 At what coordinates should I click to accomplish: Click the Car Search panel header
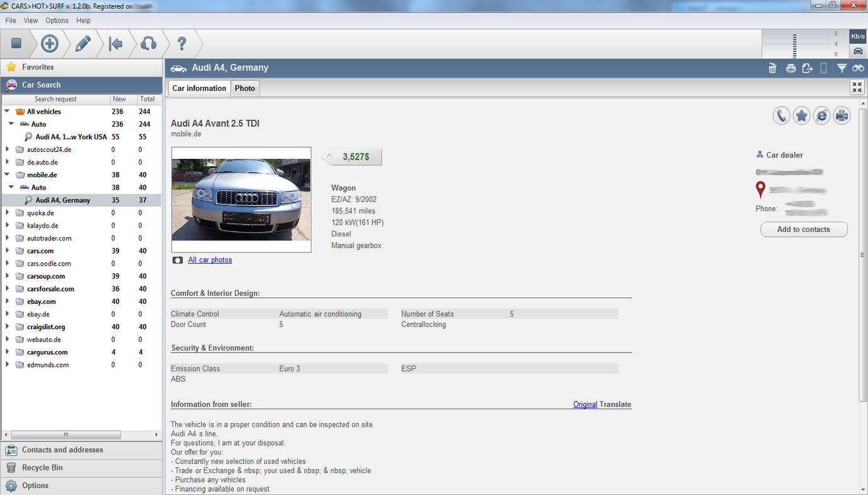coord(82,85)
